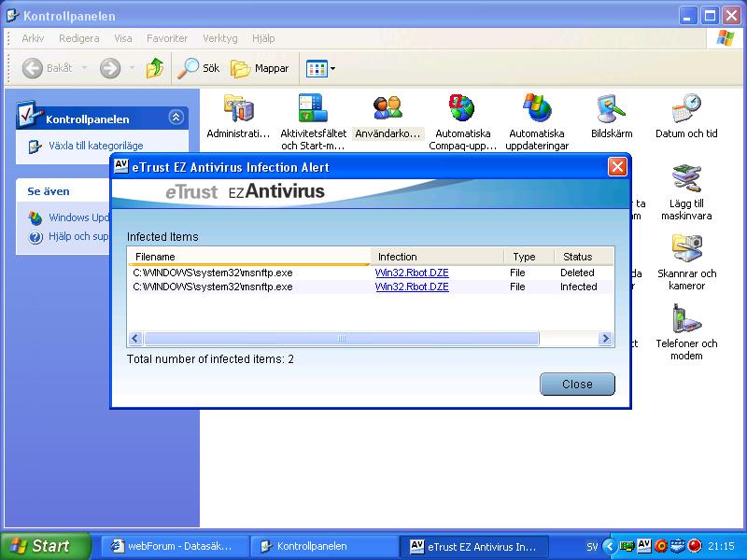
Task: Close eTrust alert with red X
Action: [617, 167]
